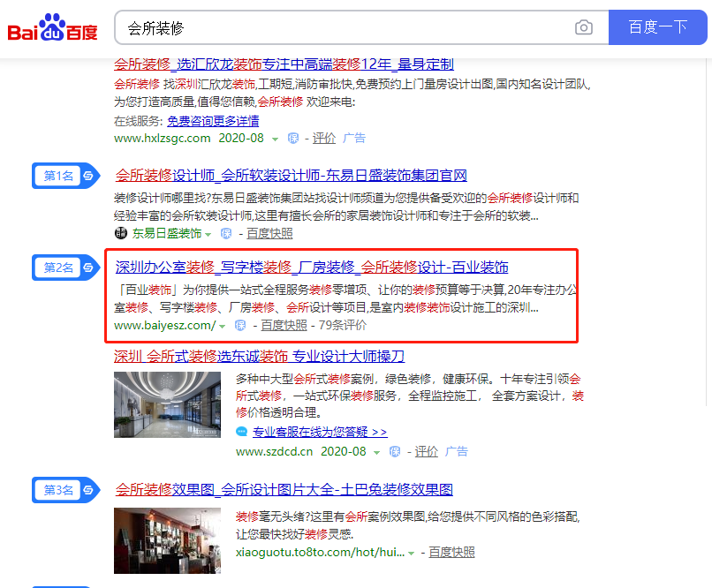Image resolution: width=712 pixels, height=588 pixels.
Task: Open 会所装修效果图_会所设计图片大全 title
Action: click(284, 489)
